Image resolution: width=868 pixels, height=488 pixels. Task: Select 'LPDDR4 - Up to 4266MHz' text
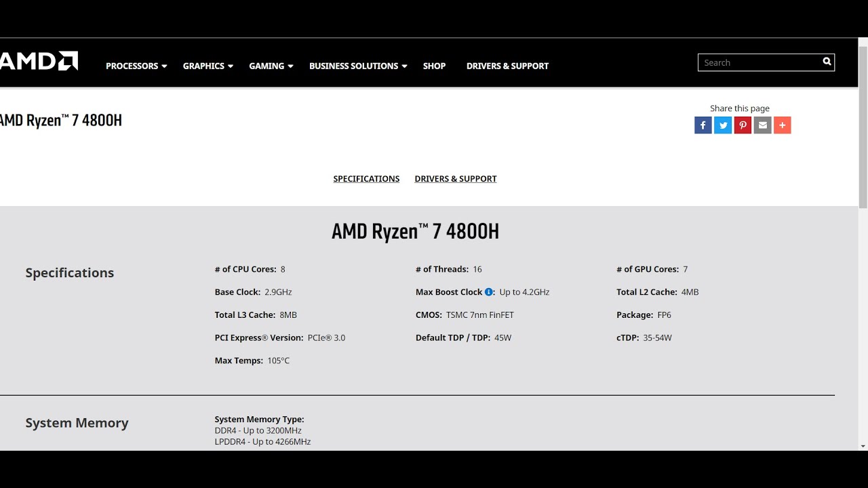pos(262,442)
